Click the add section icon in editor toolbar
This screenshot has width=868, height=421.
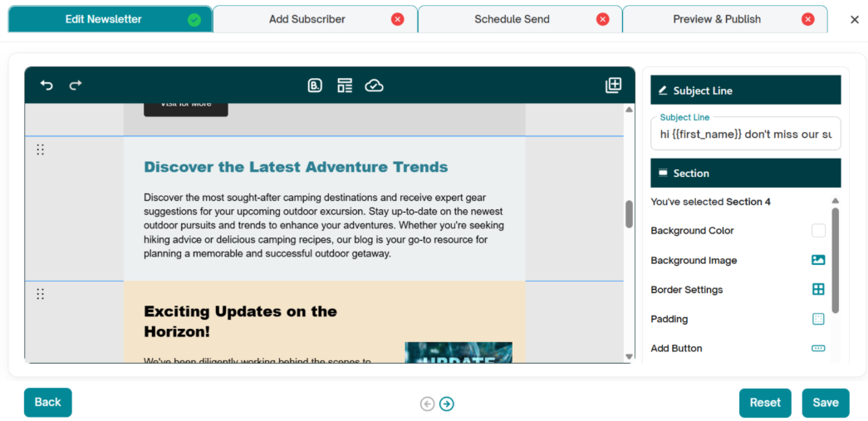click(613, 86)
